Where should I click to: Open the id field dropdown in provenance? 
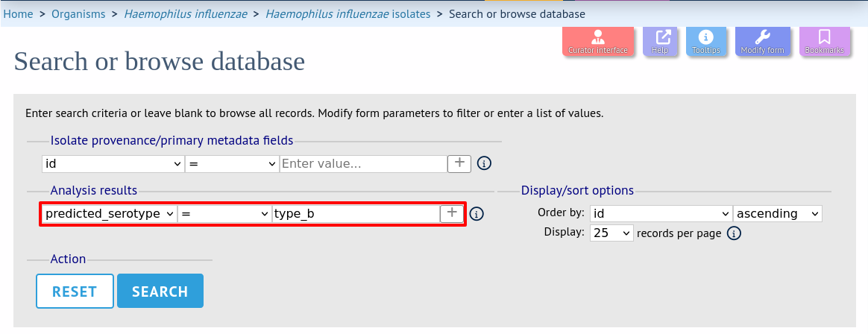pyautogui.click(x=113, y=164)
